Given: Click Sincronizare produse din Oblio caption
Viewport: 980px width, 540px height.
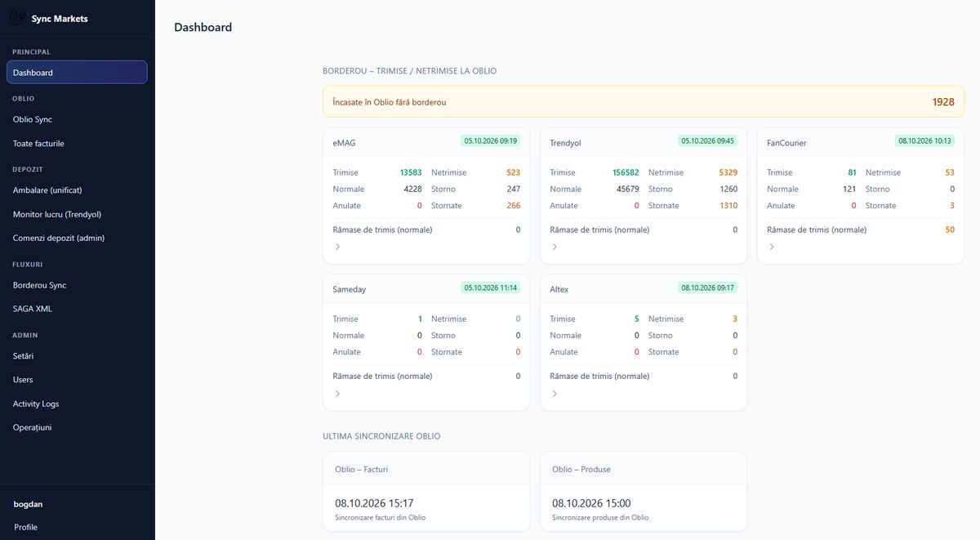Looking at the screenshot, I should 600,517.
